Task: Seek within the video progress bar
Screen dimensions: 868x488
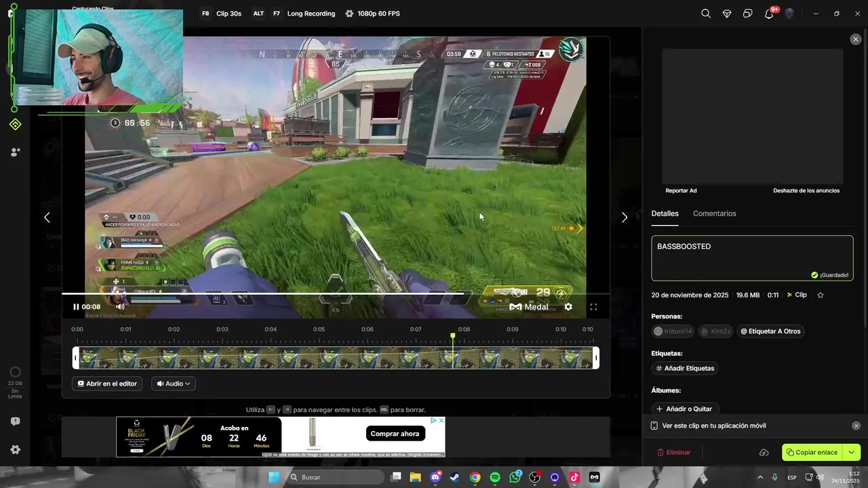Action: tap(335, 293)
